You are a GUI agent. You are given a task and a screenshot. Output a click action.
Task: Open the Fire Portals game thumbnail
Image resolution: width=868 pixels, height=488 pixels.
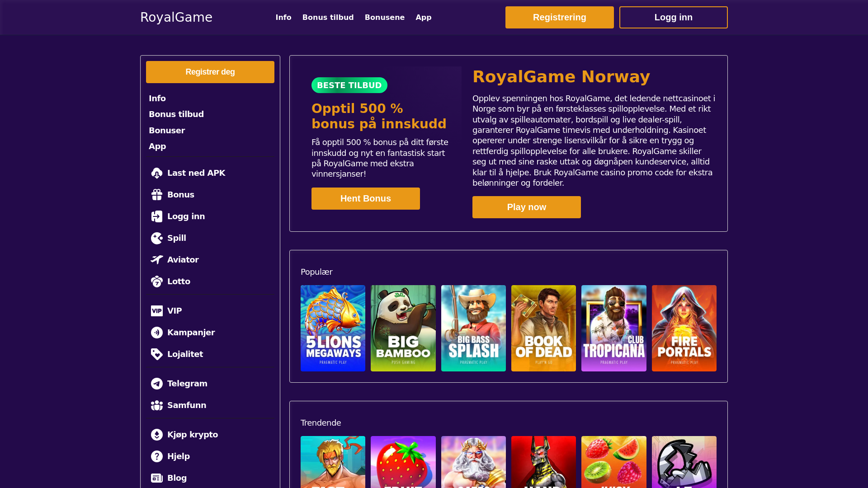tap(684, 328)
